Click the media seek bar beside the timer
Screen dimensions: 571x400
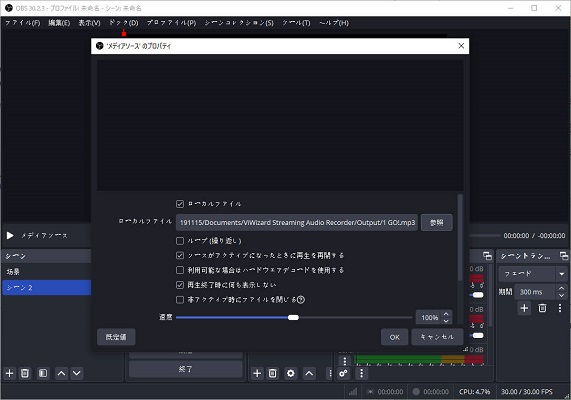(x=484, y=235)
